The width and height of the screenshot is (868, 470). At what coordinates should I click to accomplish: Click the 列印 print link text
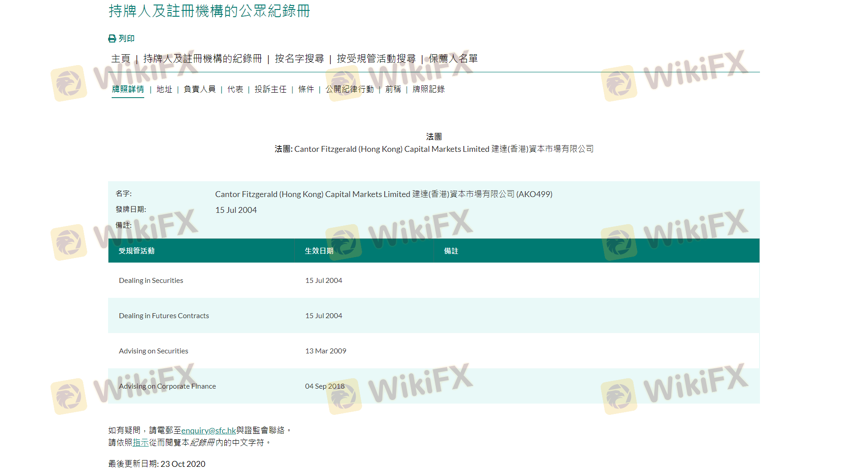pos(127,39)
